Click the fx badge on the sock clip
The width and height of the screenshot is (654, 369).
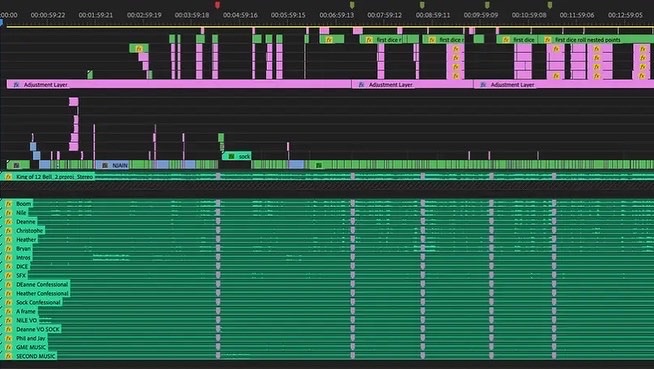click(x=231, y=156)
